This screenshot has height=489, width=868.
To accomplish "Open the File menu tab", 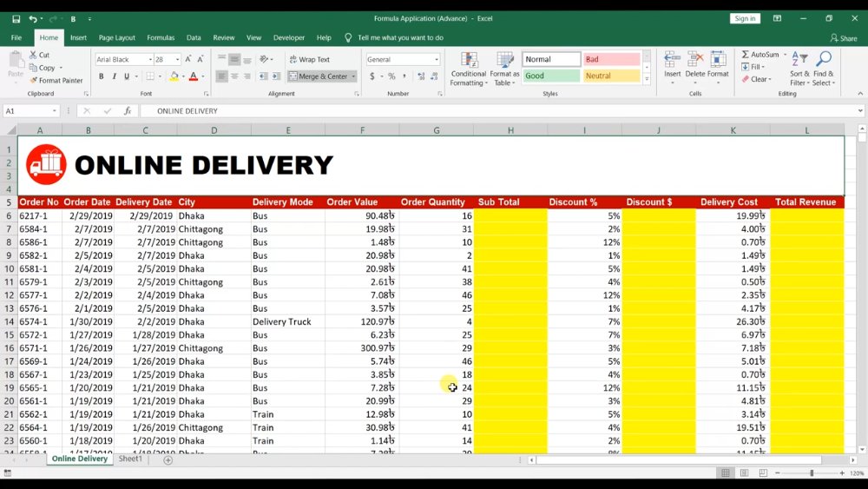I will tap(16, 37).
